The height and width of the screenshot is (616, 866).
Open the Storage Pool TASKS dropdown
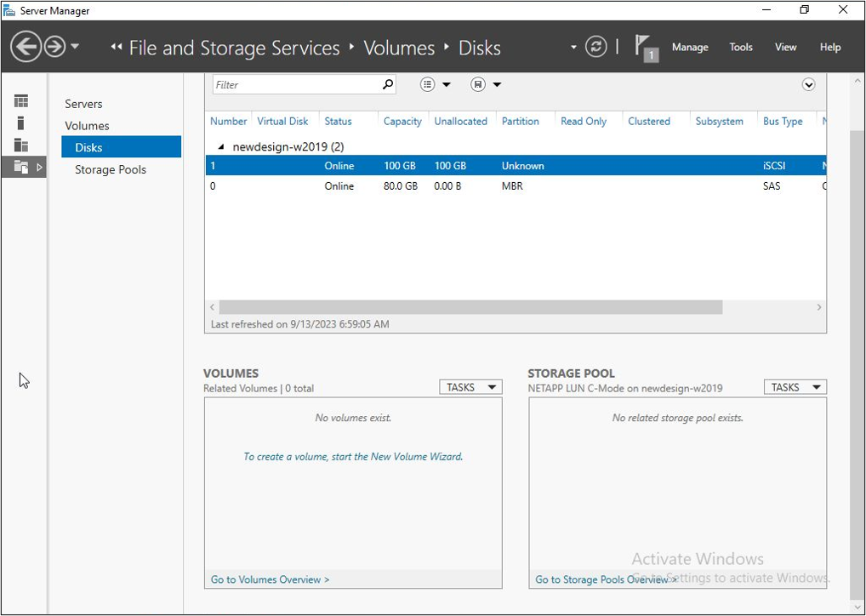[795, 387]
